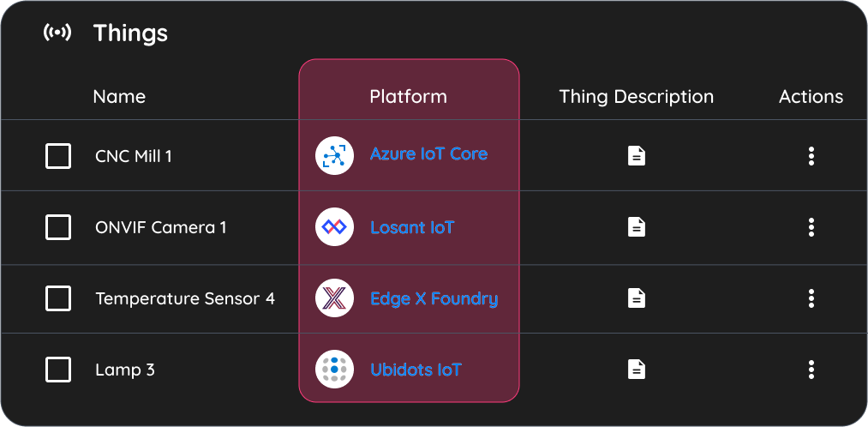Check the CNC Mill 1 checkbox
Viewport: 868px width, 427px height.
coord(58,156)
